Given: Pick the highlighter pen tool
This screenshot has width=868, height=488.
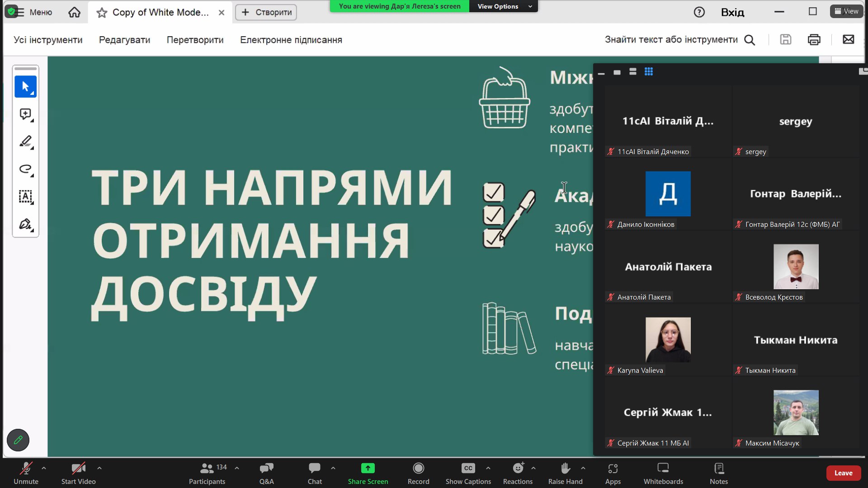Looking at the screenshot, I should pos(25,141).
